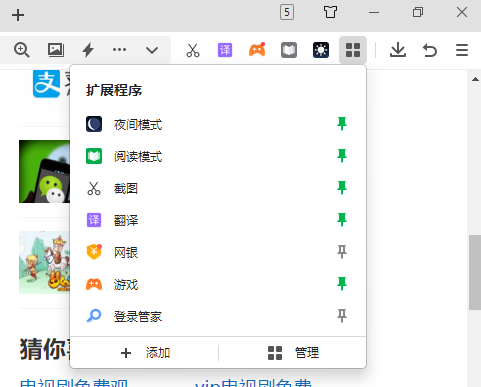Screen dimensions: 481x387
Task: Click the 管理 button to manage extensions
Action: (x=293, y=353)
